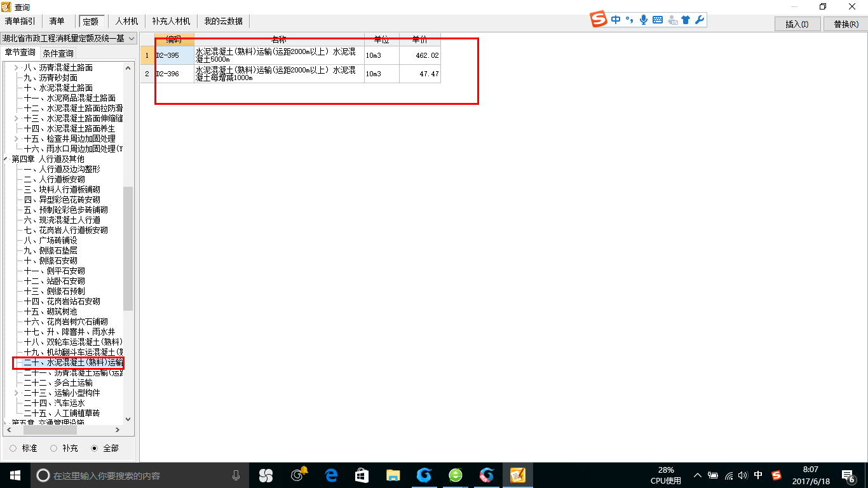
Task: Switch punctuation mode in Sogou toolbar
Action: 630,20
